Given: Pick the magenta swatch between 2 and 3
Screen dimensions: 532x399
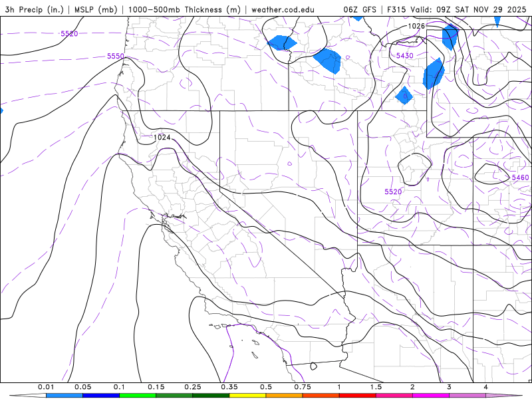Looking at the screenshot, I should [x=431, y=396].
